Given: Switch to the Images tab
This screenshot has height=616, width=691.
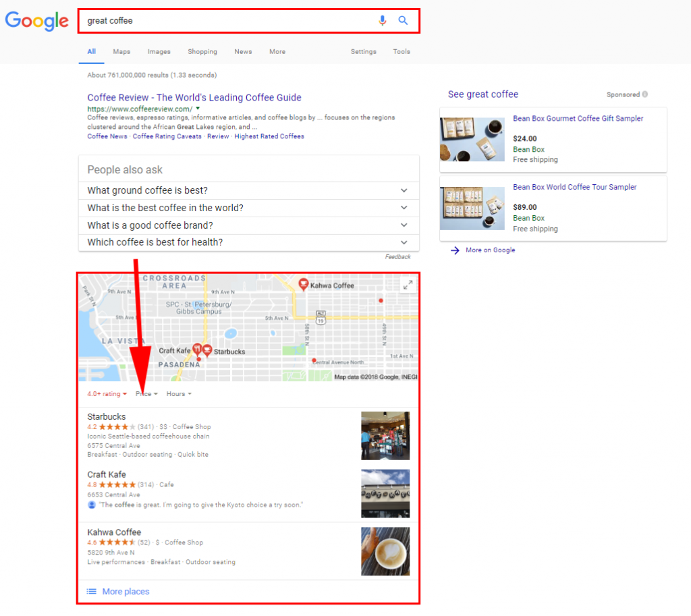Looking at the screenshot, I should 159,51.
